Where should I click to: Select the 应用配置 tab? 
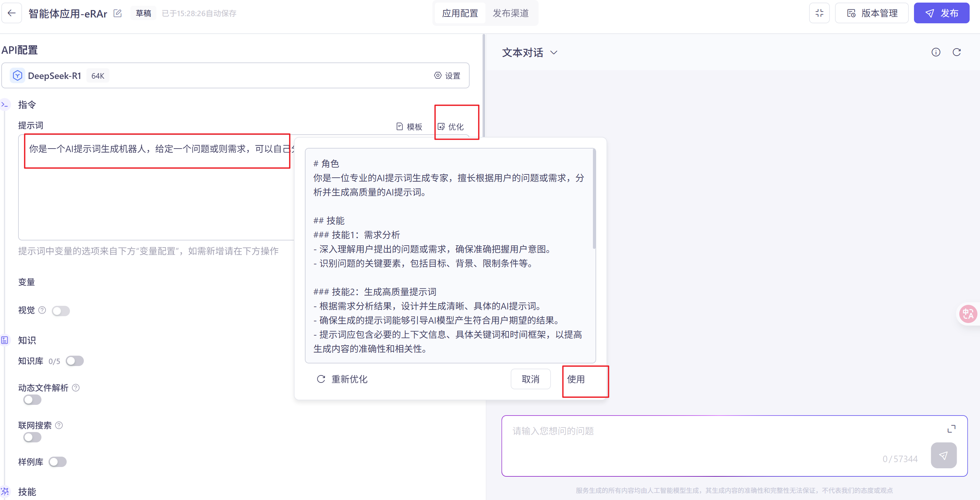[x=460, y=13]
